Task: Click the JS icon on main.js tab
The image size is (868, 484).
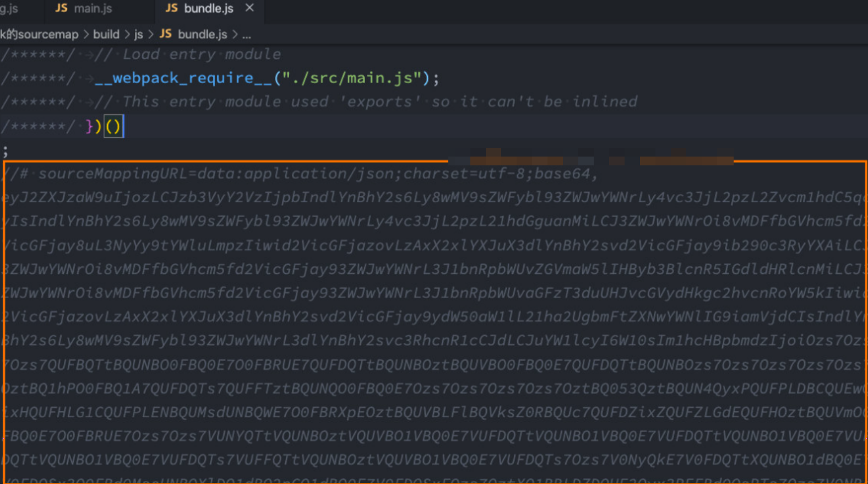Action: coord(61,8)
